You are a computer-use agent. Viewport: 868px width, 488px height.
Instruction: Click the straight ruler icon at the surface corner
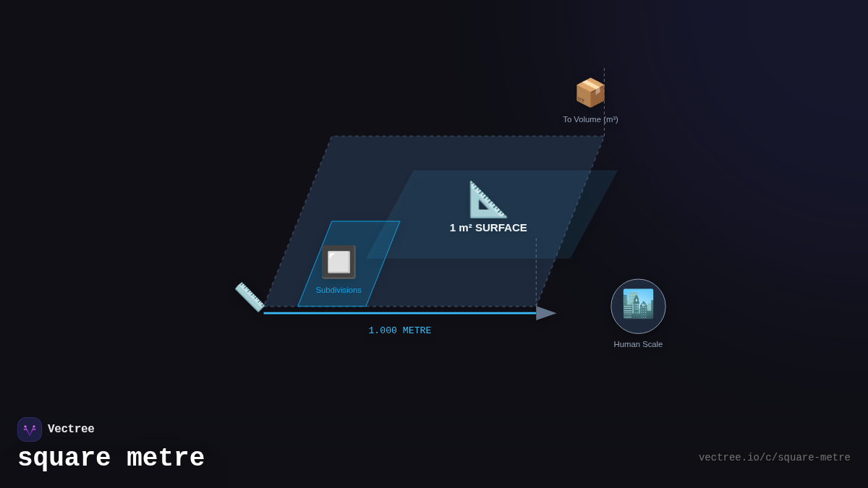coord(250,296)
